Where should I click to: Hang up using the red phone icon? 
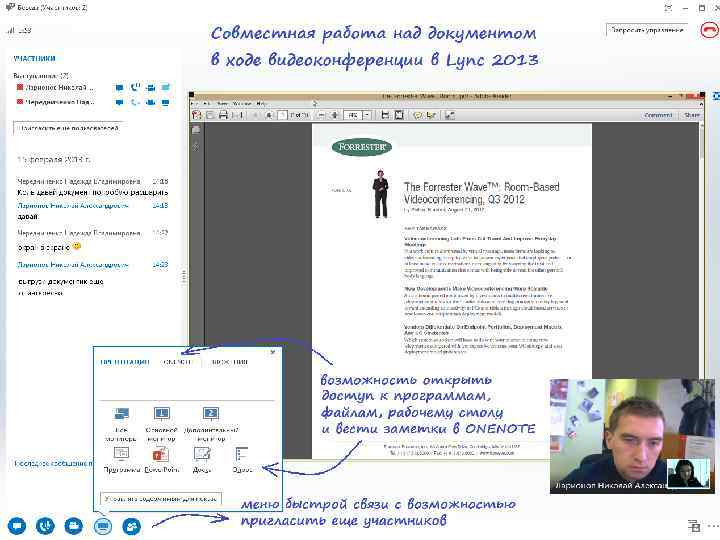(x=709, y=30)
